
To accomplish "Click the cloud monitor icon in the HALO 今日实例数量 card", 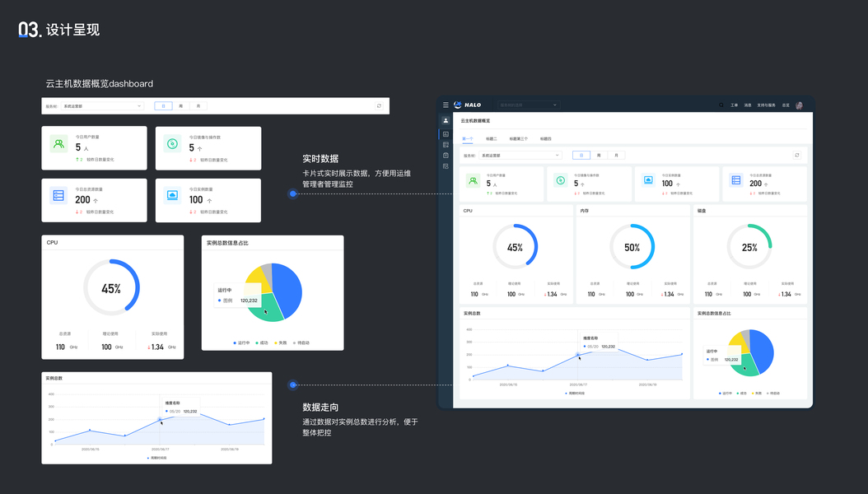I will point(648,180).
